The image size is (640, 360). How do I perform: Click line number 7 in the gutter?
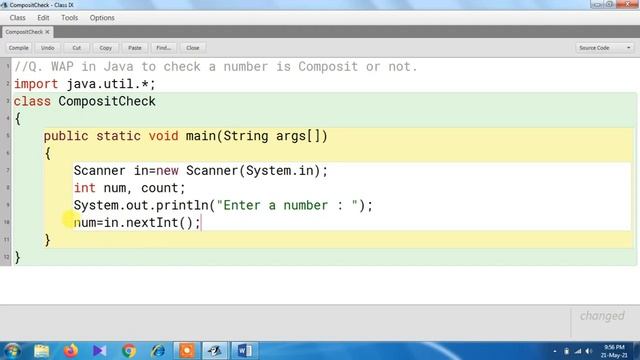(x=7, y=170)
